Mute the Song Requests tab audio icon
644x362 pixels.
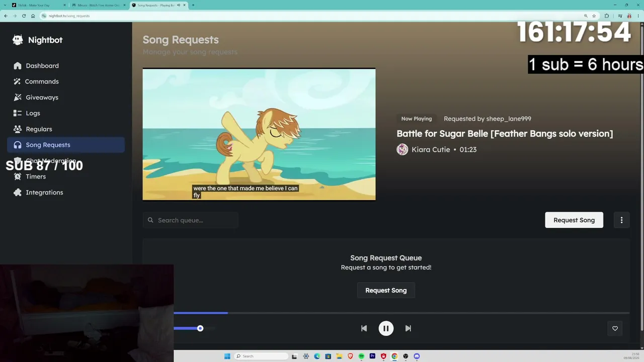[178, 5]
